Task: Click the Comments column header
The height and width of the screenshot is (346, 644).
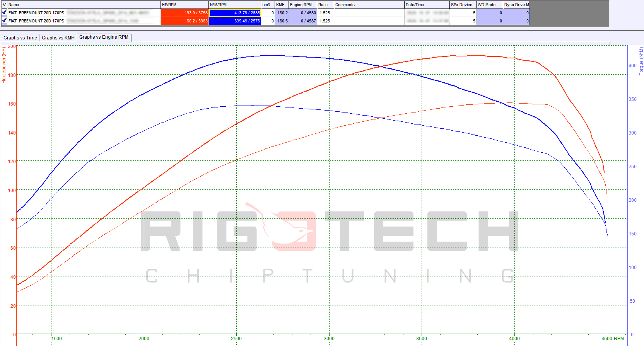Action: [x=369, y=5]
